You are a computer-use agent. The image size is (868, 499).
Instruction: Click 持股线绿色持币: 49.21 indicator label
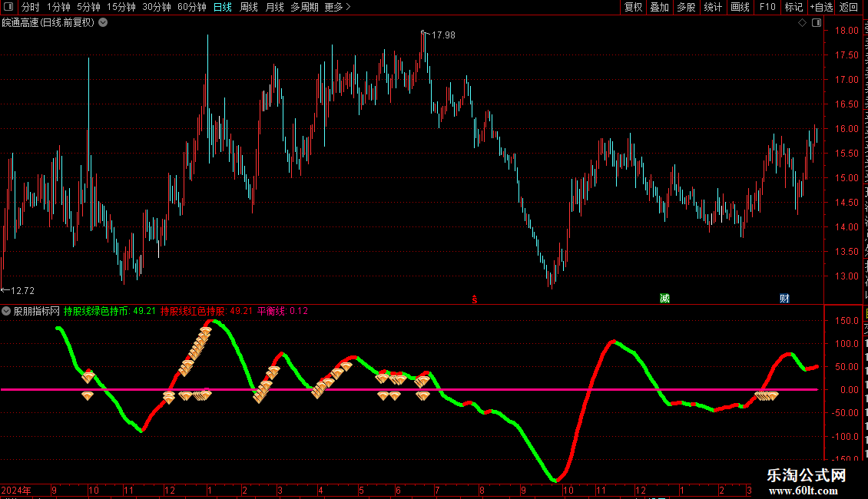pyautogui.click(x=110, y=311)
